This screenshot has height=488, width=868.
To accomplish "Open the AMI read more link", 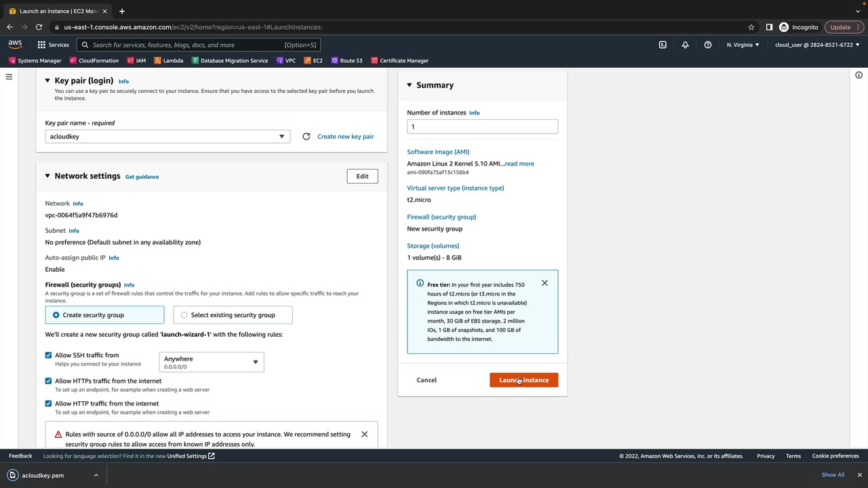I will click(519, 163).
